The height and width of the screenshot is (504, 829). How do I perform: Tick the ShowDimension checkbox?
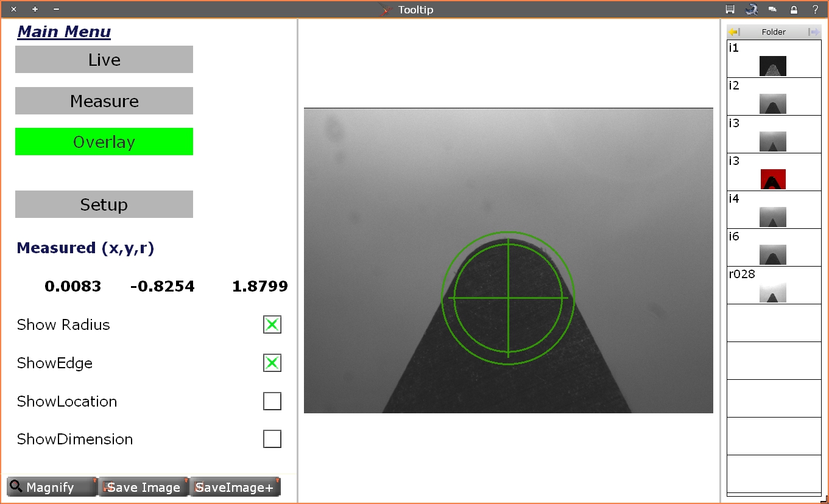pos(272,439)
